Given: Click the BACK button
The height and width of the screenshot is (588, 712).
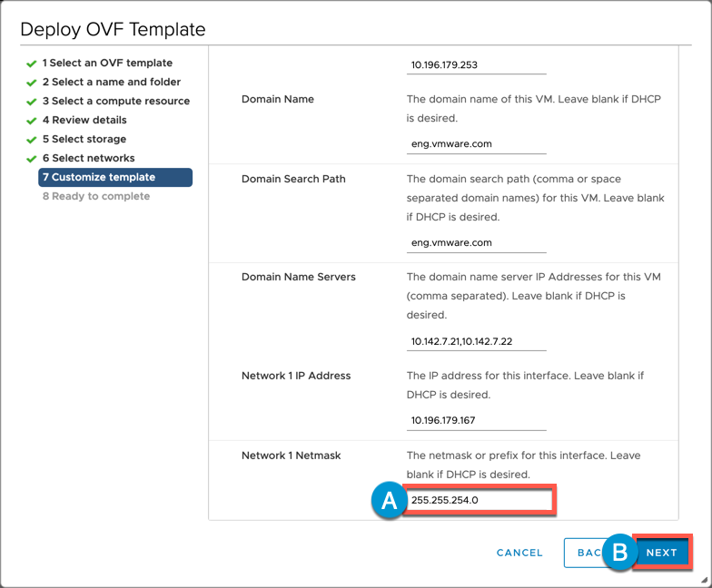Looking at the screenshot, I should coord(588,553).
